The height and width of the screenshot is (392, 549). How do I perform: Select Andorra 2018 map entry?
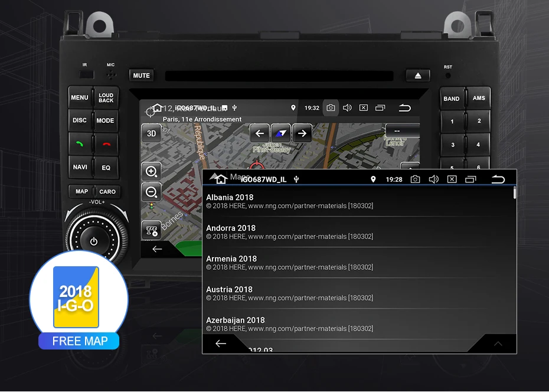coord(357,232)
